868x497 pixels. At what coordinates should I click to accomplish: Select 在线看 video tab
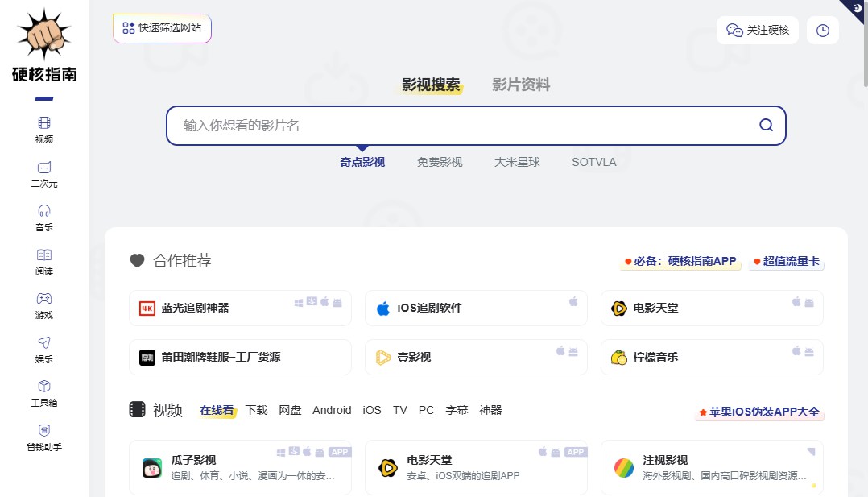(x=217, y=410)
